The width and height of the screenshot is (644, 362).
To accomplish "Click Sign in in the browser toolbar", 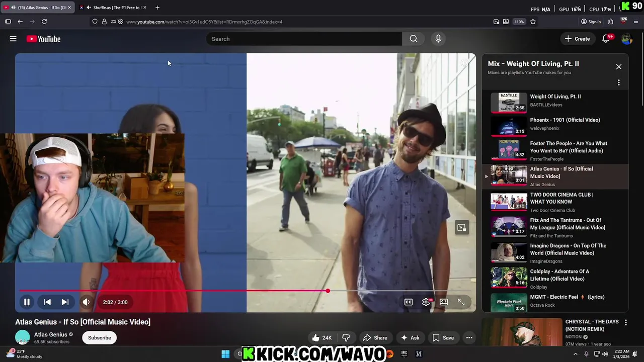I will click(x=591, y=22).
